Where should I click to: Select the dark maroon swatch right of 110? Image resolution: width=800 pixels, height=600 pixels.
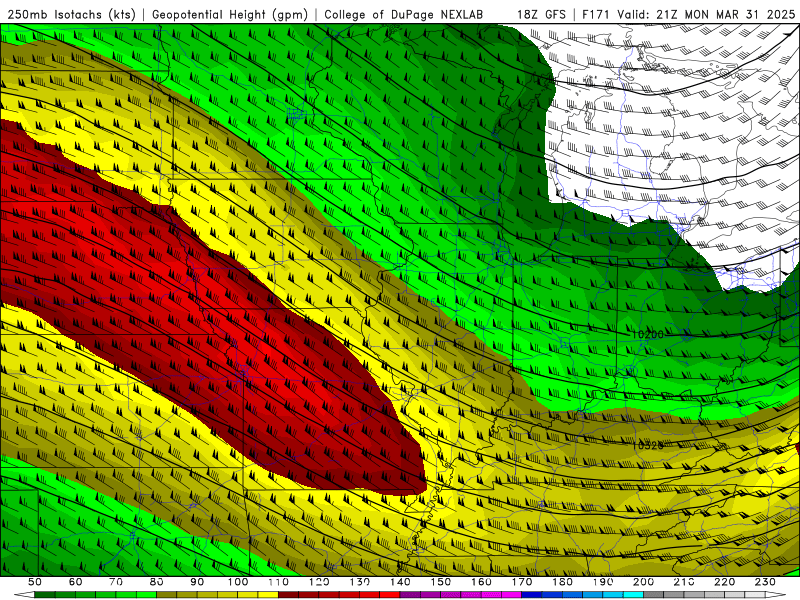(288, 594)
